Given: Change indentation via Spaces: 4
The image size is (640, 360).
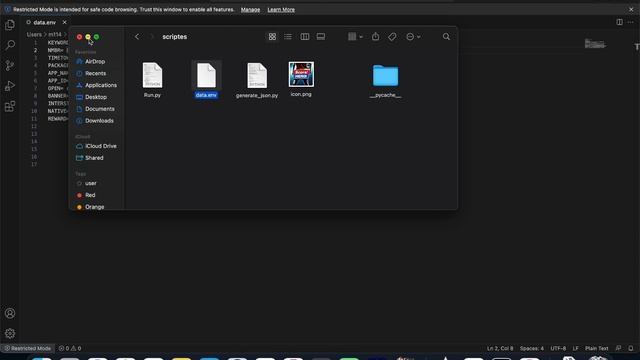Looking at the screenshot, I should point(531,348).
